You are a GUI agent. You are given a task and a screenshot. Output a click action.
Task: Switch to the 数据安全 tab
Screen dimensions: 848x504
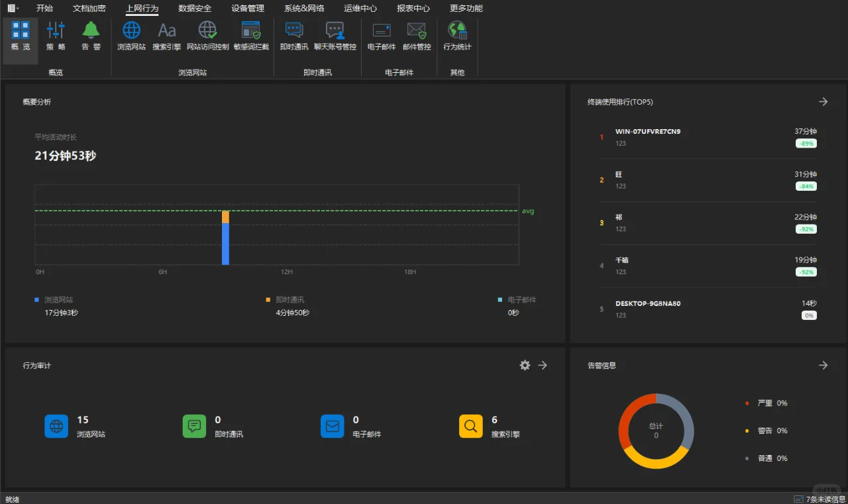[x=195, y=8]
